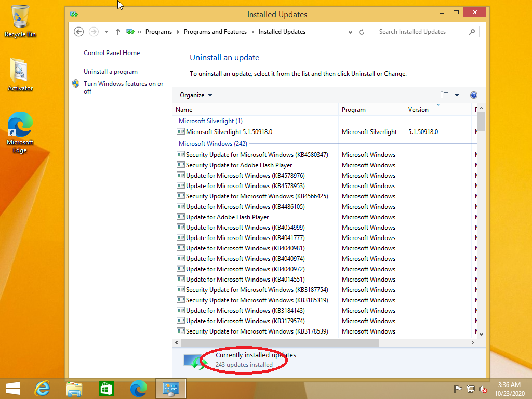Open the Recycle Bin desktop icon
Image resolution: width=532 pixels, height=399 pixels.
(20, 21)
